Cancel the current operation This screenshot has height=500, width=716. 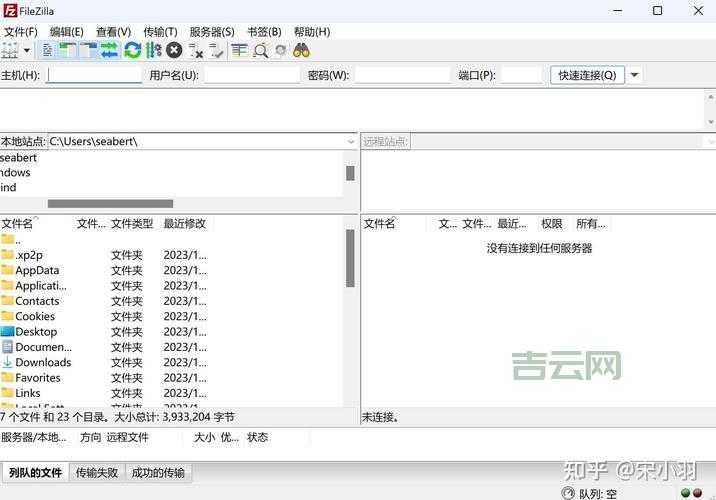point(174,50)
